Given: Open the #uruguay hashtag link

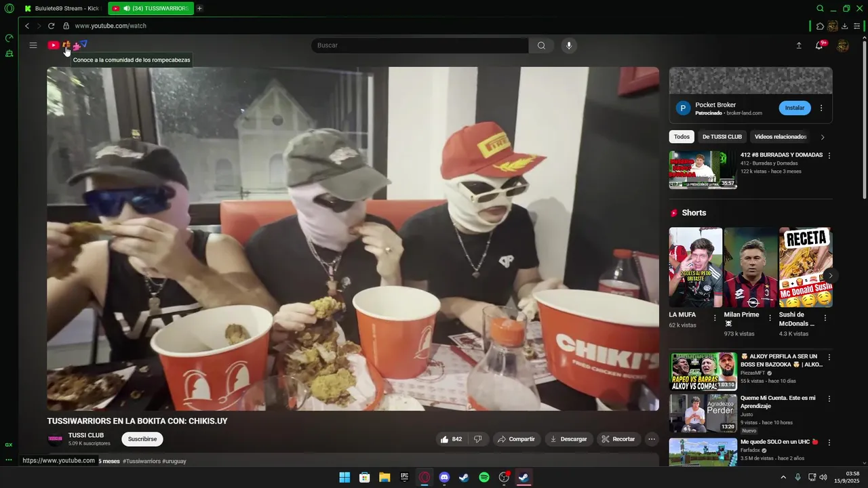Looking at the screenshot, I should point(174,461).
